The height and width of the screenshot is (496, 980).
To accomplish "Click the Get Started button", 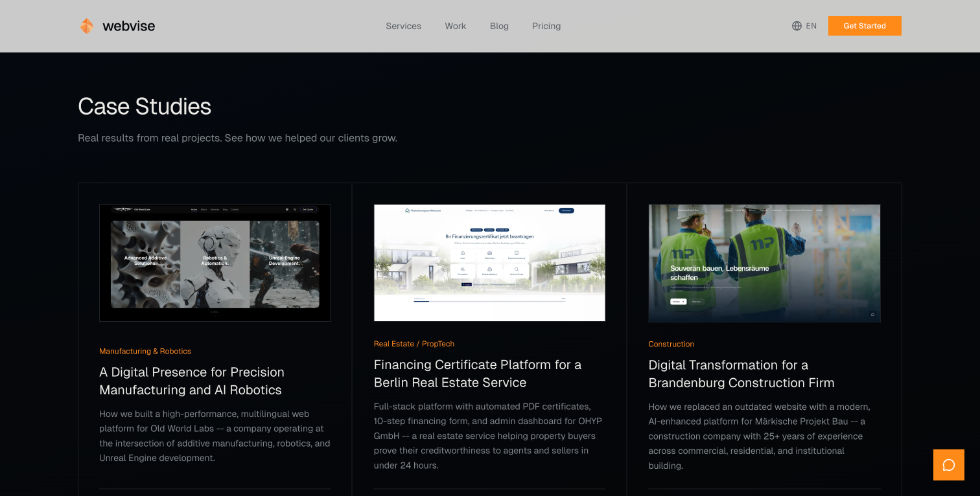I will 865,26.
